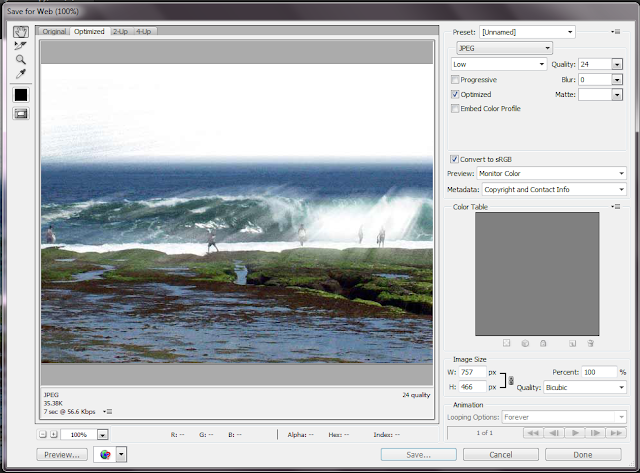This screenshot has width=640, height=473.
Task: Switch to the 4-Up tab
Action: click(144, 31)
